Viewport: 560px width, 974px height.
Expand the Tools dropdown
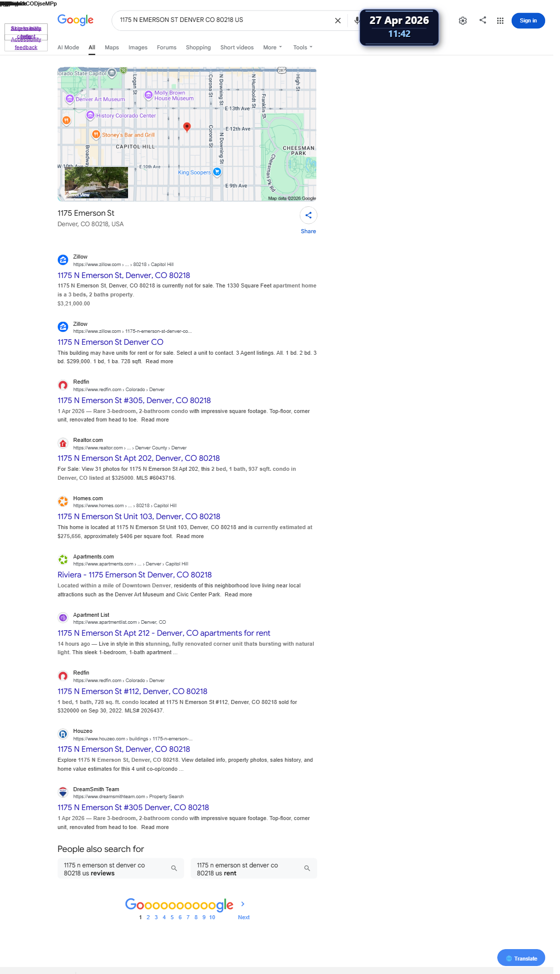(x=303, y=47)
